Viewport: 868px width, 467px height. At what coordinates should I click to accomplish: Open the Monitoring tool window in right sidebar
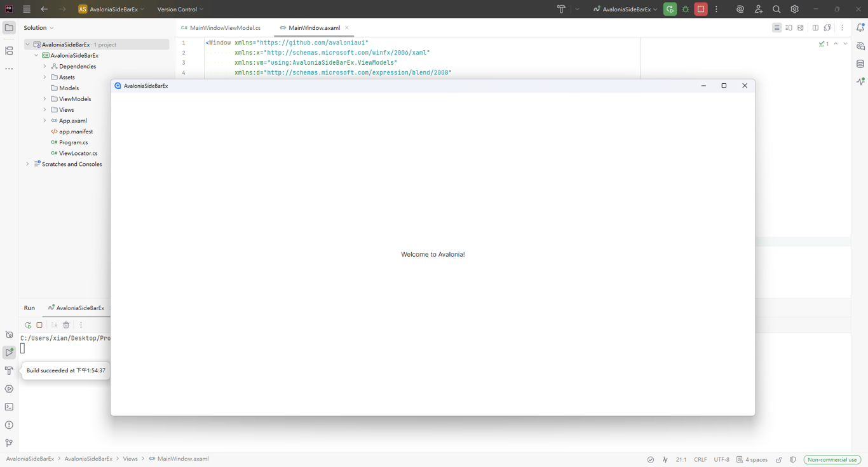(x=860, y=82)
